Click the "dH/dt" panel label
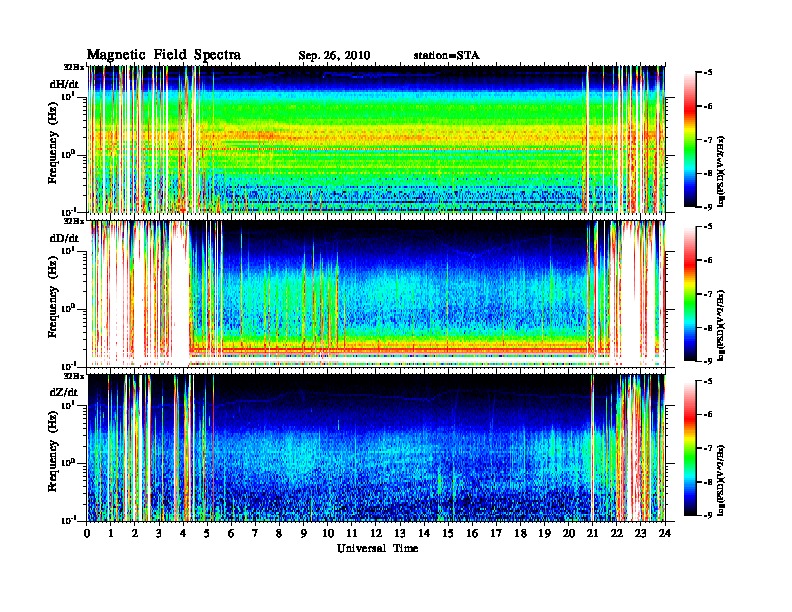Viewport: 792px width, 612px height. pyautogui.click(x=64, y=84)
